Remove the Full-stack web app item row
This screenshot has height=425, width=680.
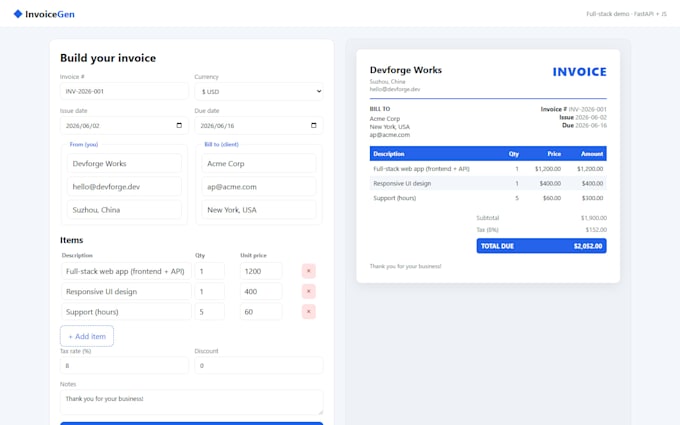point(308,271)
